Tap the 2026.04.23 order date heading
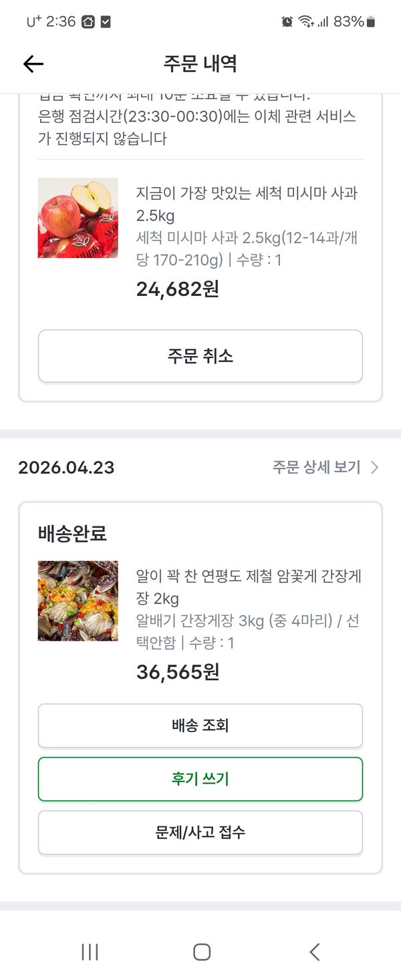The image size is (401, 980). [66, 468]
